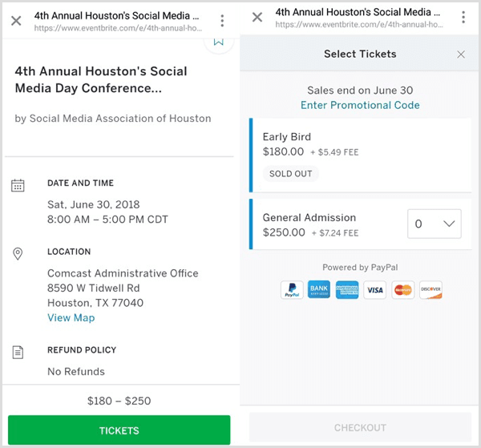Screen dimensions: 481x448
Task: Open the right page three-dot menu
Action: (463, 17)
